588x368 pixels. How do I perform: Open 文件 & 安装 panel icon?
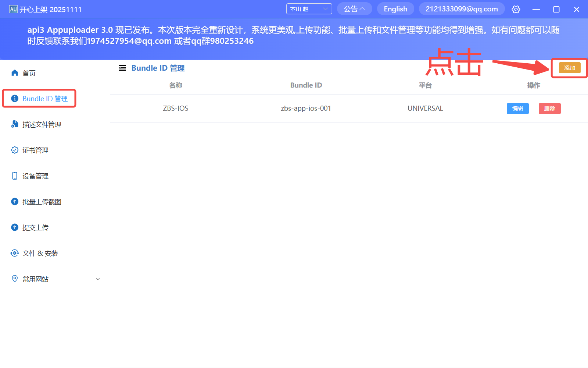coord(15,253)
